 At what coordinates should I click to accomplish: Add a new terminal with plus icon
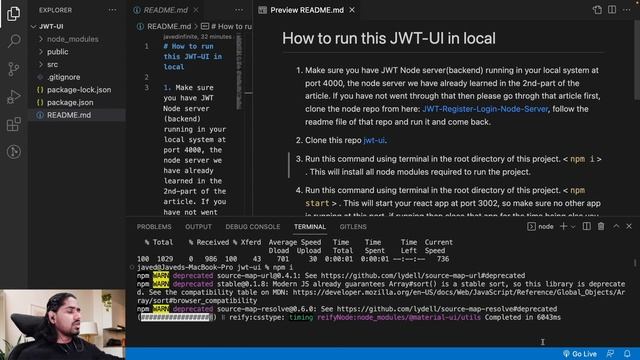(563, 226)
